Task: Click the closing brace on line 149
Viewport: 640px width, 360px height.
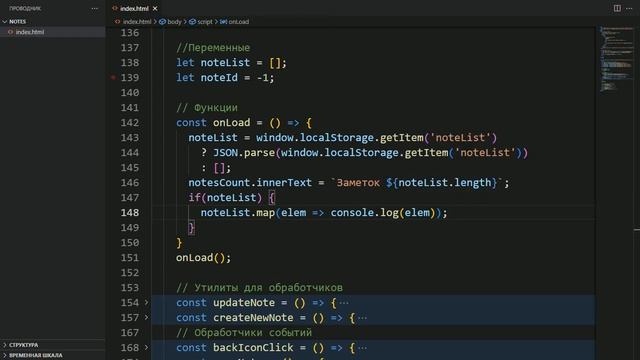Action: click(x=191, y=228)
